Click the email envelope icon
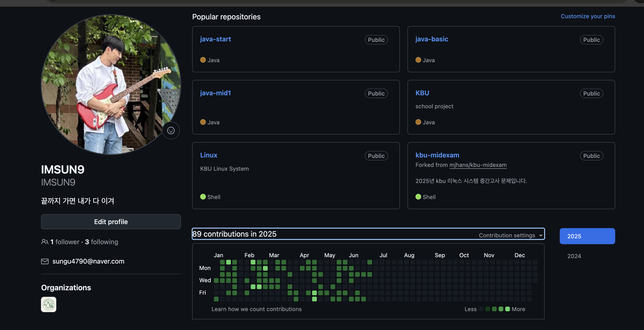Screen dimensions: 644x330 click(45, 261)
